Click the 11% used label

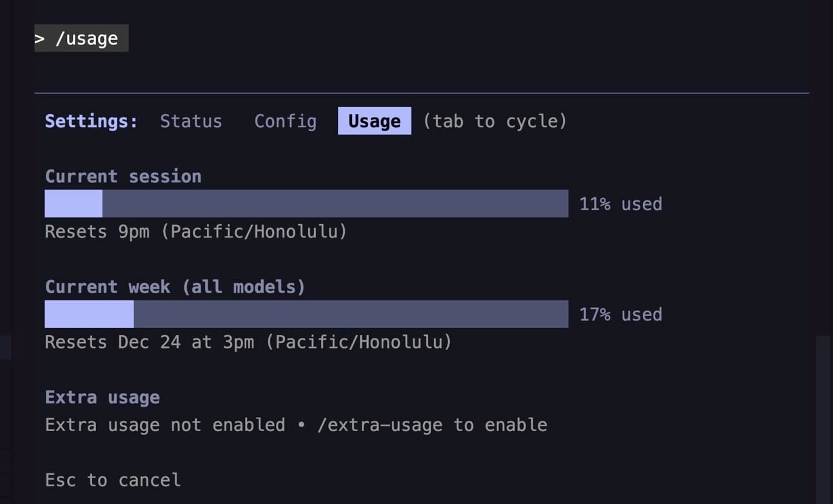pos(621,204)
